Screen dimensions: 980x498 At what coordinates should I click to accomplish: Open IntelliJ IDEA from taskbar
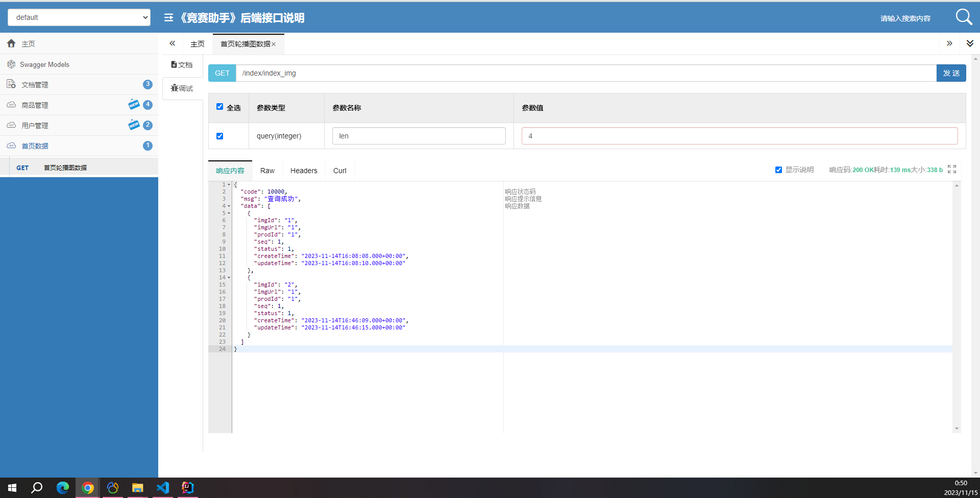point(187,488)
